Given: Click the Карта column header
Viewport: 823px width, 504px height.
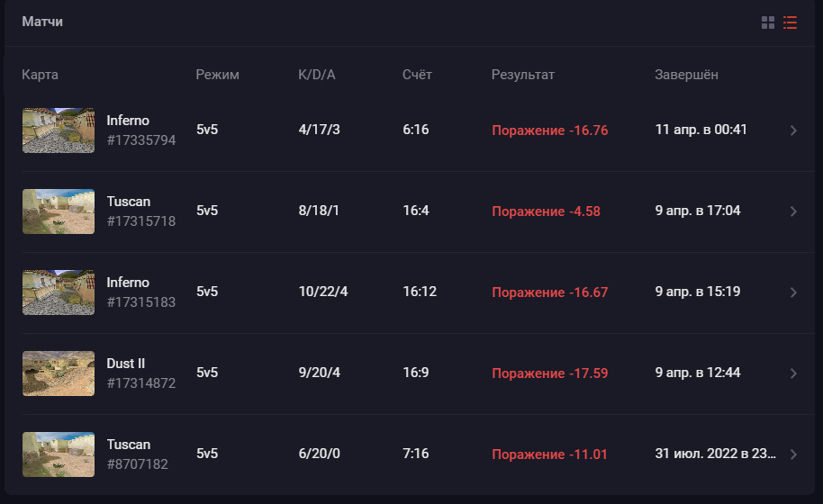Looking at the screenshot, I should click(41, 75).
